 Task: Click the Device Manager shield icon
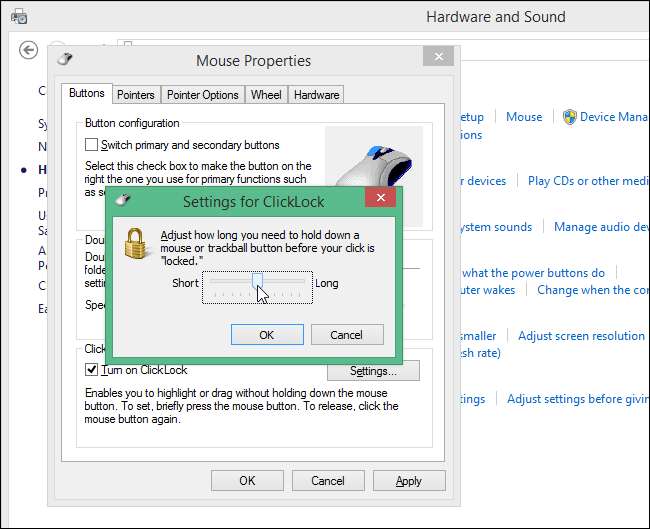(x=569, y=117)
